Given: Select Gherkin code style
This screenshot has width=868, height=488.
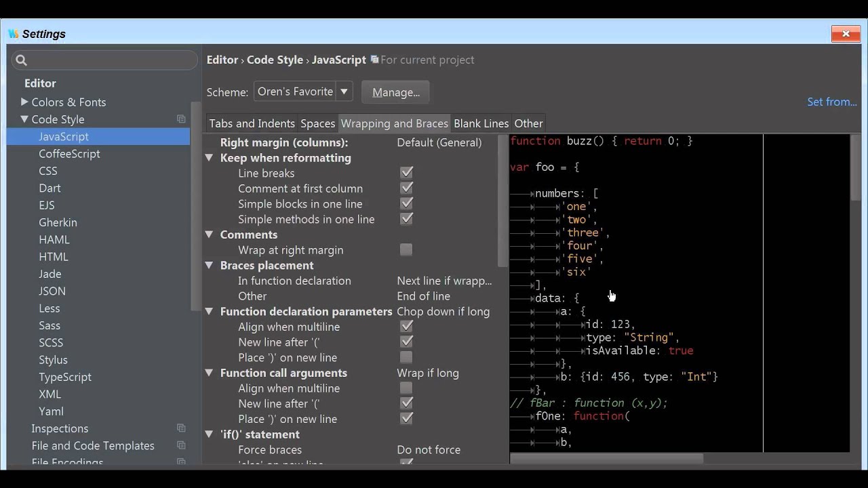Looking at the screenshot, I should coord(58,222).
